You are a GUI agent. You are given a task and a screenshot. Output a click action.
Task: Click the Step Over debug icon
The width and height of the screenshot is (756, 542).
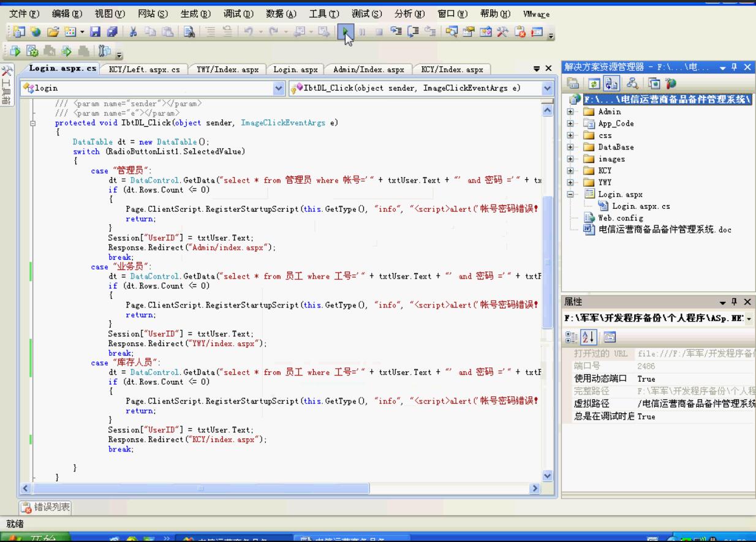coord(413,32)
